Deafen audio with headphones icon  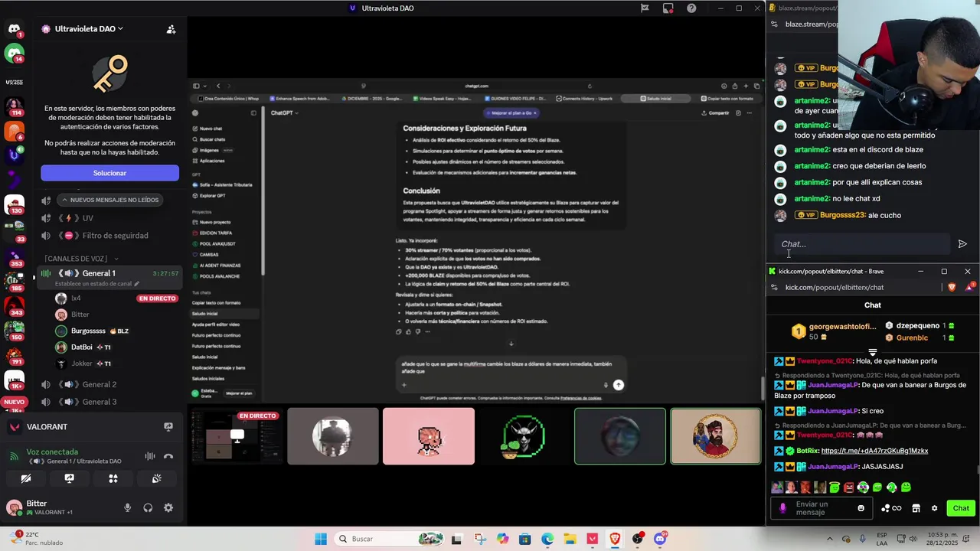point(148,507)
